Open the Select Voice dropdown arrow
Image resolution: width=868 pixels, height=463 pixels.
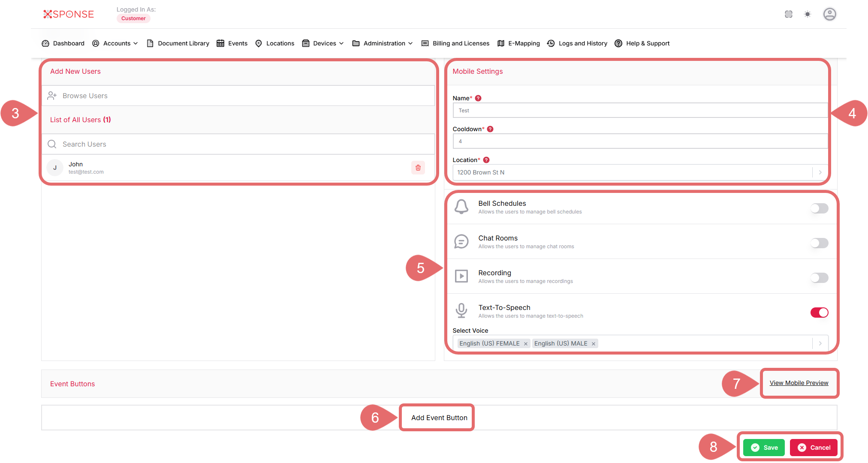pyautogui.click(x=820, y=343)
